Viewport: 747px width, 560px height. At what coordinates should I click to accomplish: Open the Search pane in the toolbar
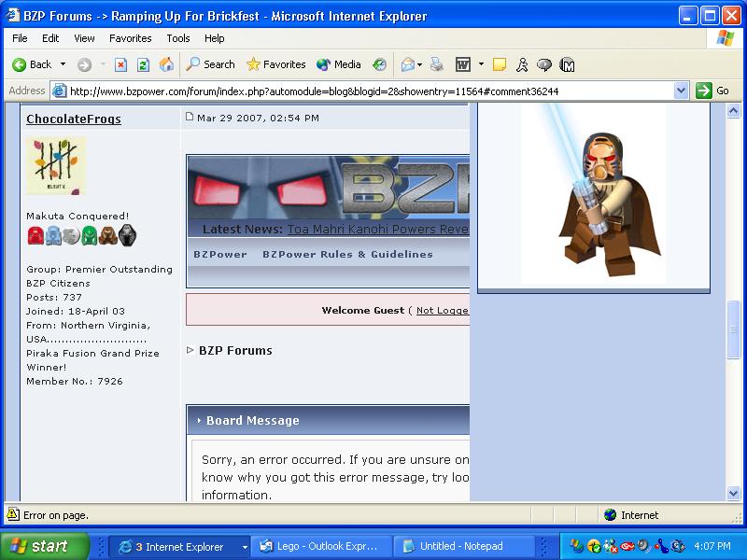[210, 64]
